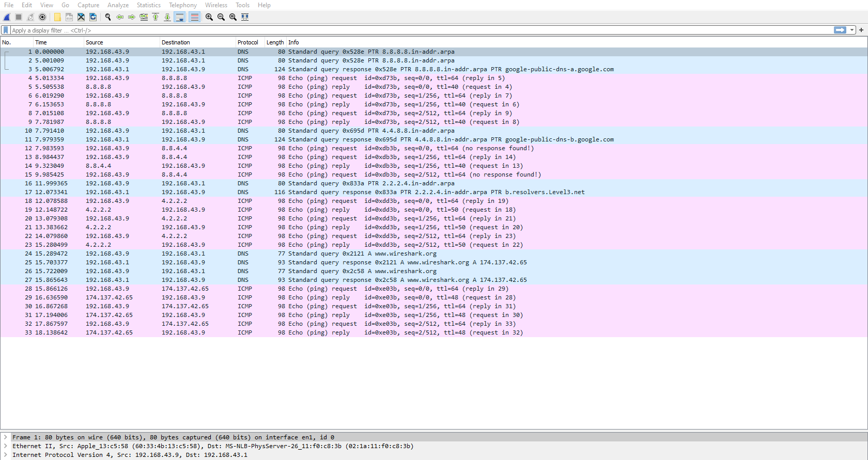Jump to the last packet

(167, 17)
